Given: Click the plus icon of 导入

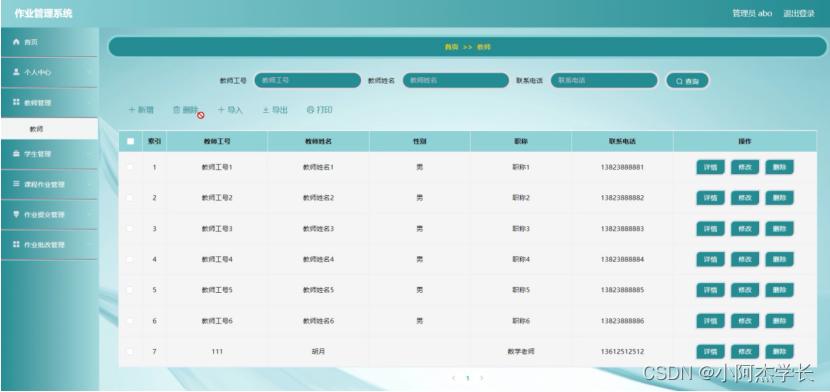Looking at the screenshot, I should tap(221, 110).
